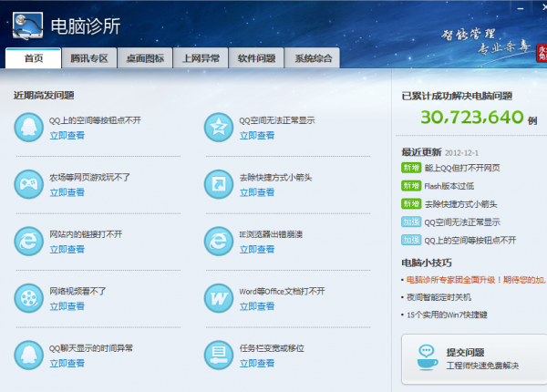The height and width of the screenshot is (392, 547).
Task: Click the film reel icon for 网络视频看不了
Action: (29, 298)
